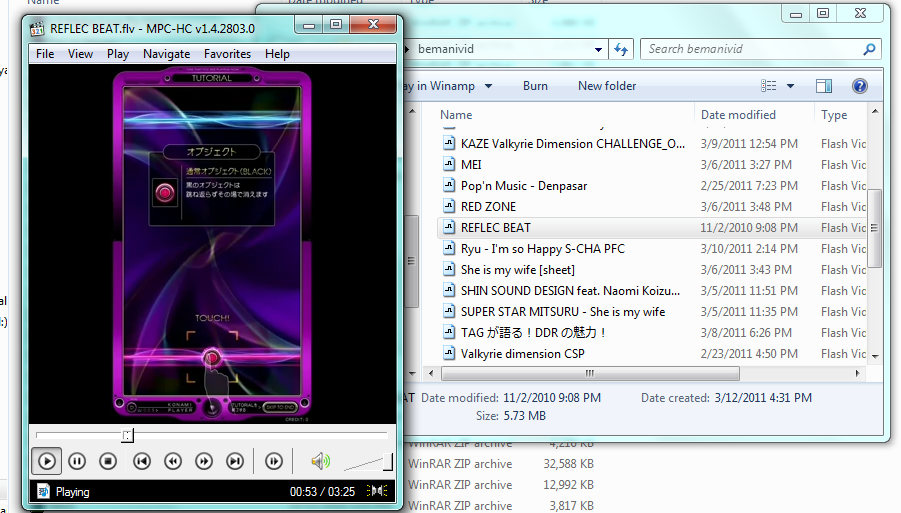Select the KAZE Valkyrie Dimension CHALLENGE file
Viewport: 901px width, 513px height.
pos(573,144)
